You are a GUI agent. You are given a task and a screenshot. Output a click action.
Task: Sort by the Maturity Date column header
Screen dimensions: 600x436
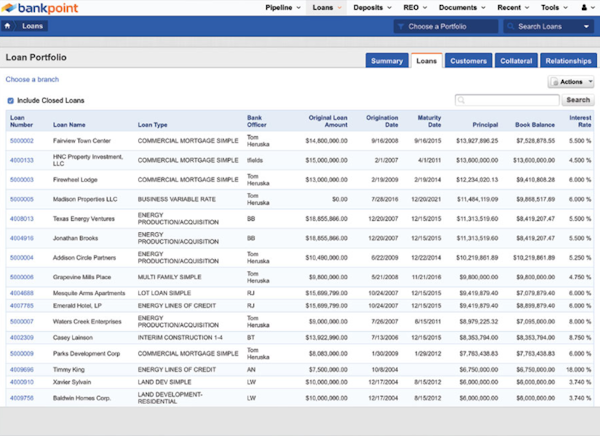(428, 120)
